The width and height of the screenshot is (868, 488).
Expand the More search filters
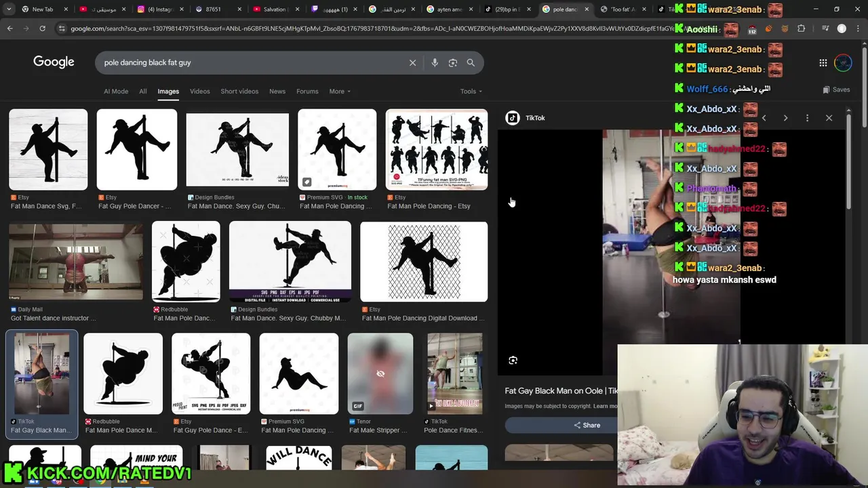340,91
